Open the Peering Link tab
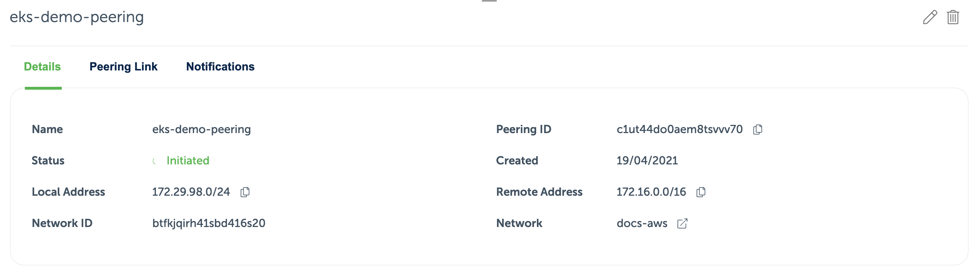This screenshot has width=980, height=274. 123,67
